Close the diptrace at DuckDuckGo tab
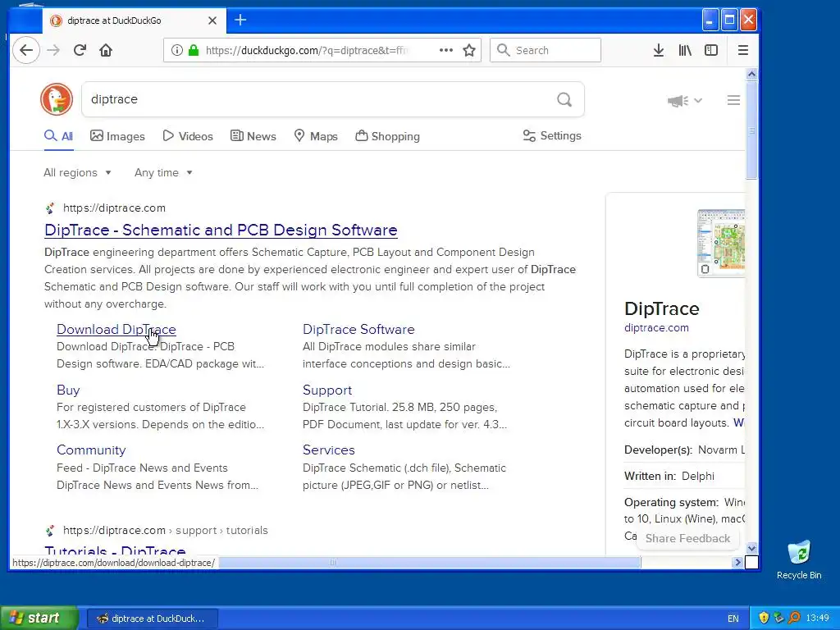Viewport: 840px width, 630px height. pos(212,21)
